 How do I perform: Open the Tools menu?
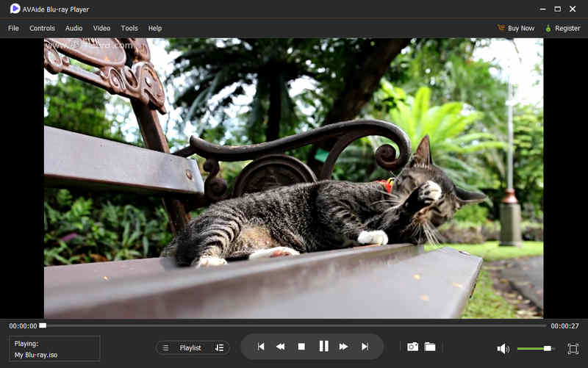point(129,28)
